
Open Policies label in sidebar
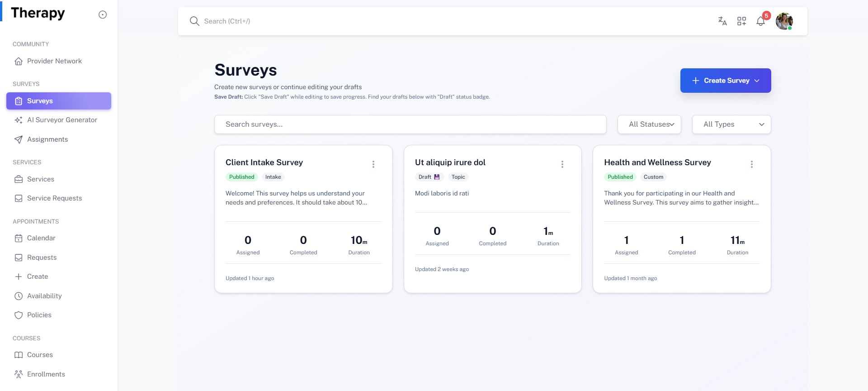39,315
